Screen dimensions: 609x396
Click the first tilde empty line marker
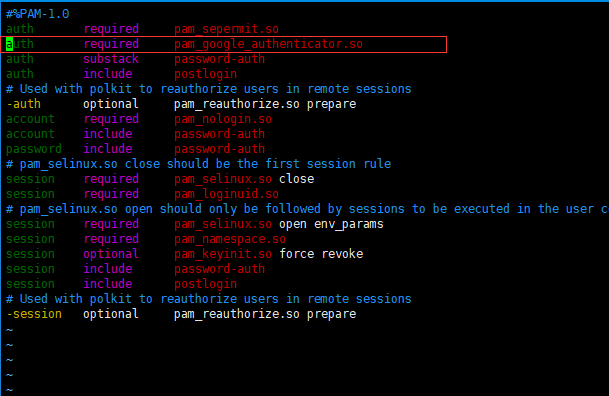(x=9, y=330)
